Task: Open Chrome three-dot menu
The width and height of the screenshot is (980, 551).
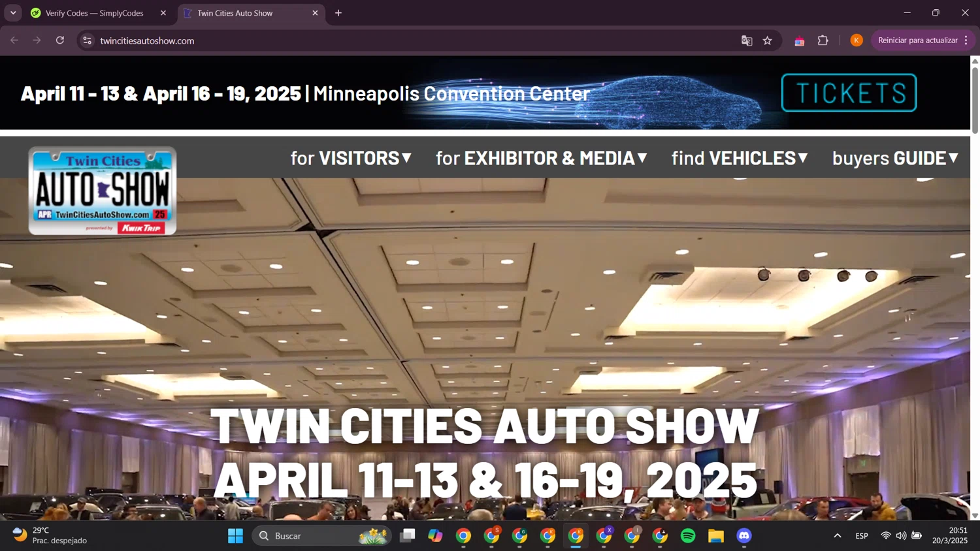Action: point(966,40)
